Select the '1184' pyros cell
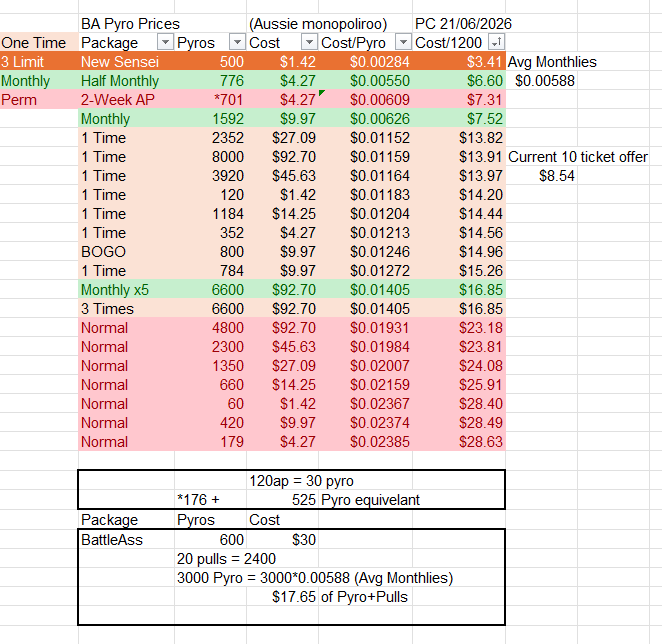662x644 pixels. point(210,214)
